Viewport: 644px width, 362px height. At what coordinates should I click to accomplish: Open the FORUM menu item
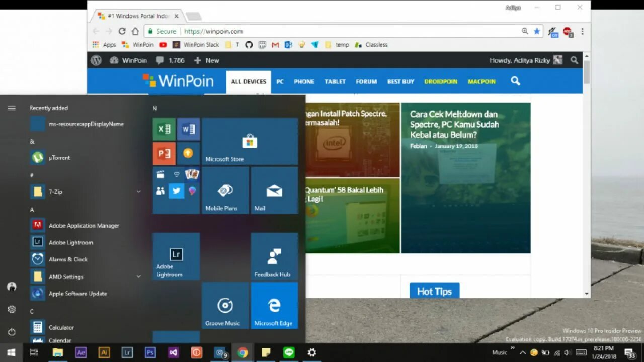[x=366, y=81]
